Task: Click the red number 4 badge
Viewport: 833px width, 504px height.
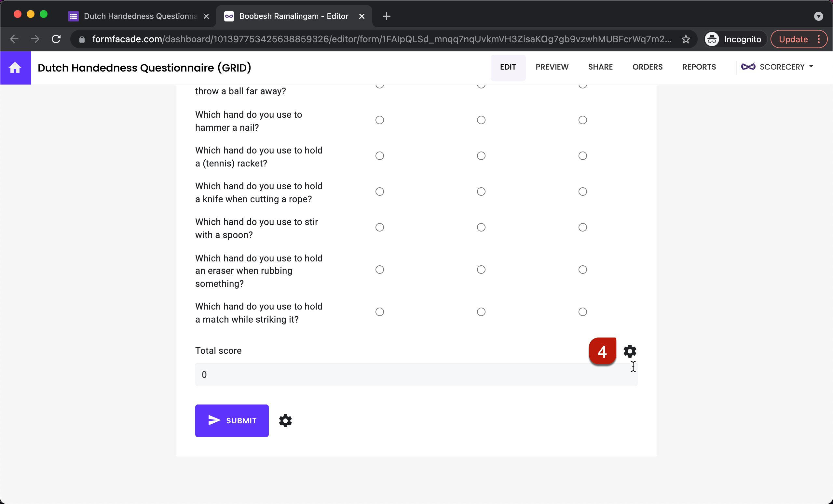Action: pyautogui.click(x=602, y=351)
